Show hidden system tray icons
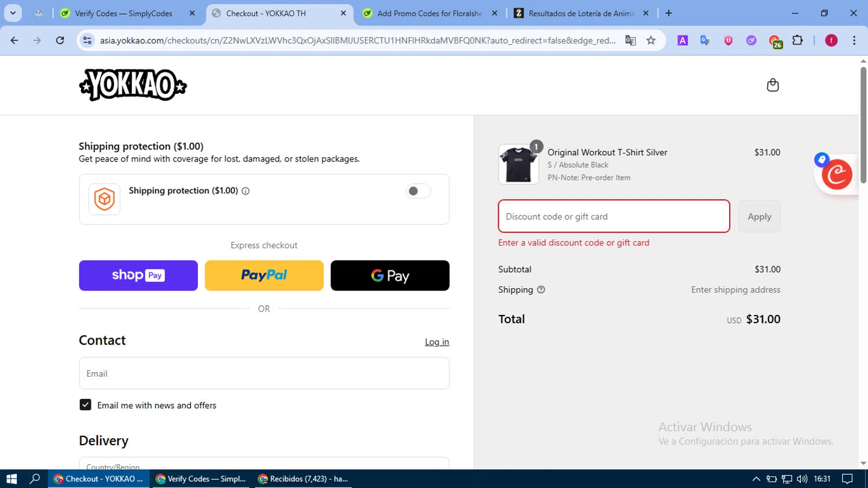 click(756, 479)
